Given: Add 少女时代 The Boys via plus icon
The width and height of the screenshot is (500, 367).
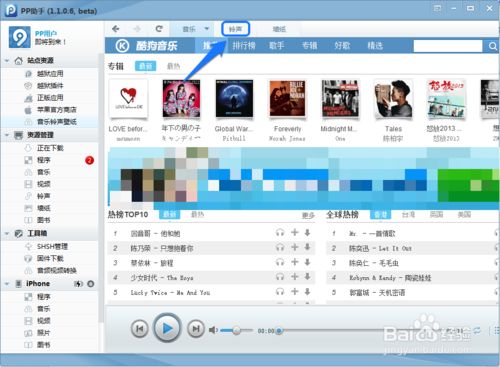Looking at the screenshot, I should [x=295, y=276].
